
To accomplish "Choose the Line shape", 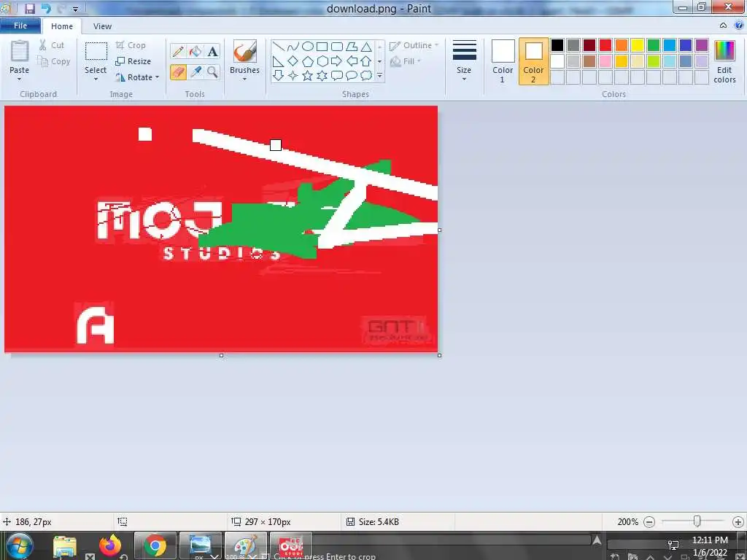I will click(x=279, y=46).
